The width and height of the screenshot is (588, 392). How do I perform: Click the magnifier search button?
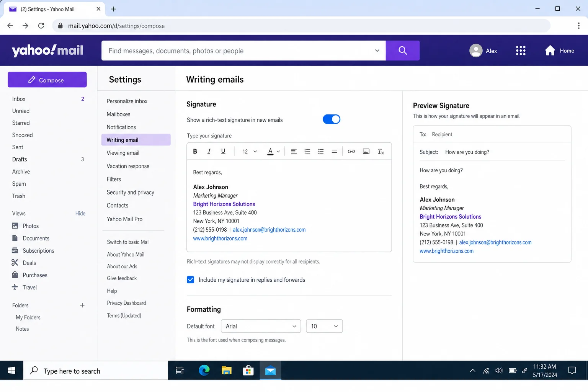pyautogui.click(x=403, y=51)
